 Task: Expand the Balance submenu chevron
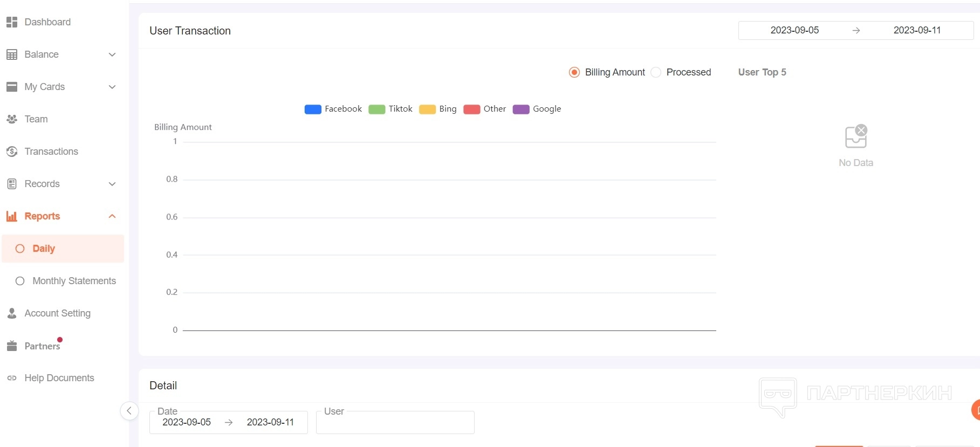tap(112, 54)
